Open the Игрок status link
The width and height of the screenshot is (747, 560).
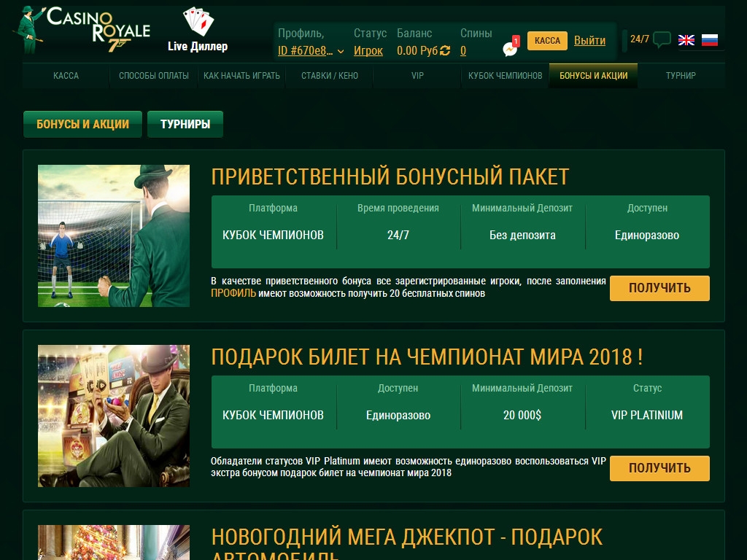(x=368, y=51)
